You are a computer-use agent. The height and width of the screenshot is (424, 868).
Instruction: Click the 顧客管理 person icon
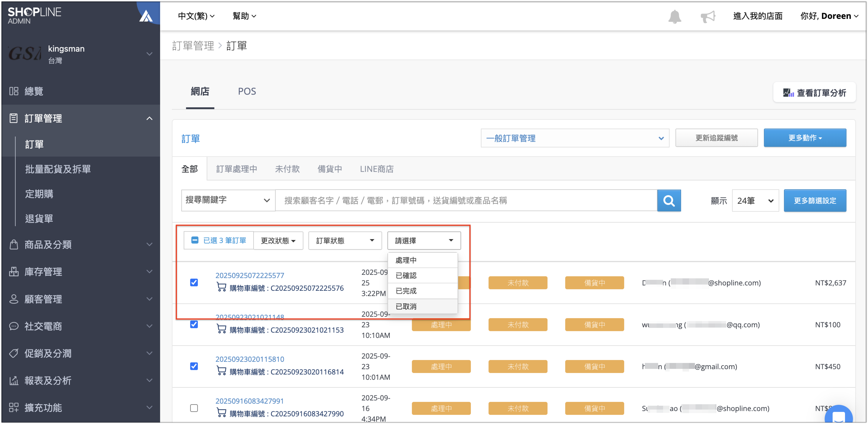click(14, 299)
